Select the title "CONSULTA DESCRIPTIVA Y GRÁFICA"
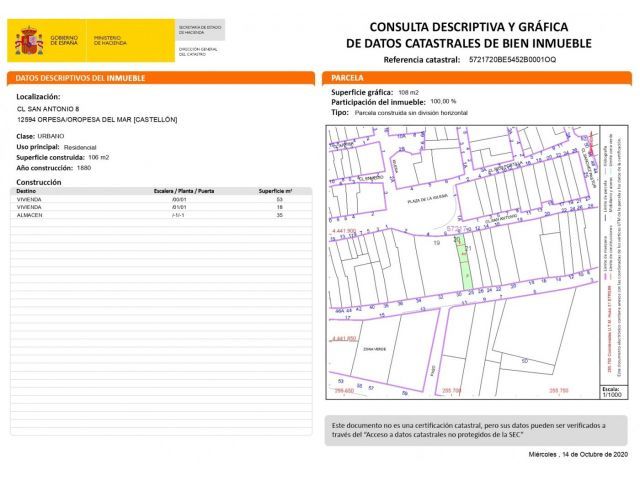 pos(469,27)
